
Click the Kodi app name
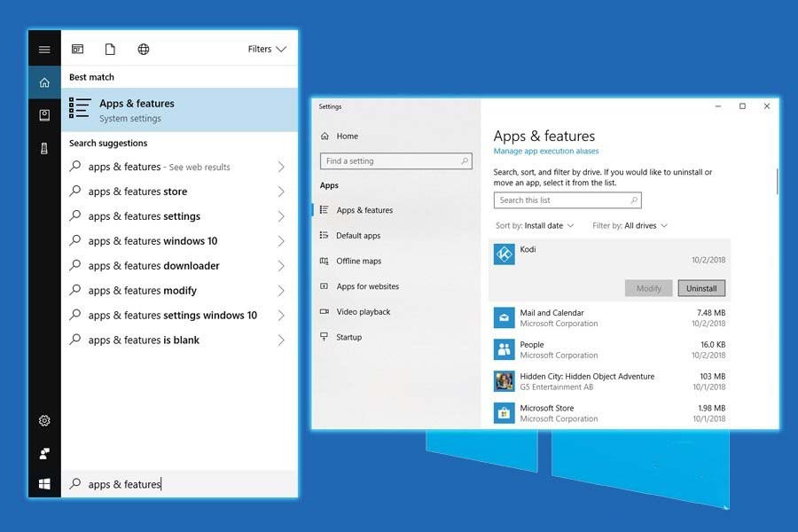point(528,249)
